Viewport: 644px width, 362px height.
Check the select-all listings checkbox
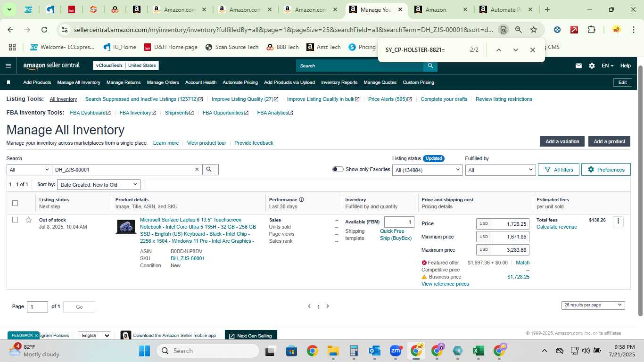point(15,203)
